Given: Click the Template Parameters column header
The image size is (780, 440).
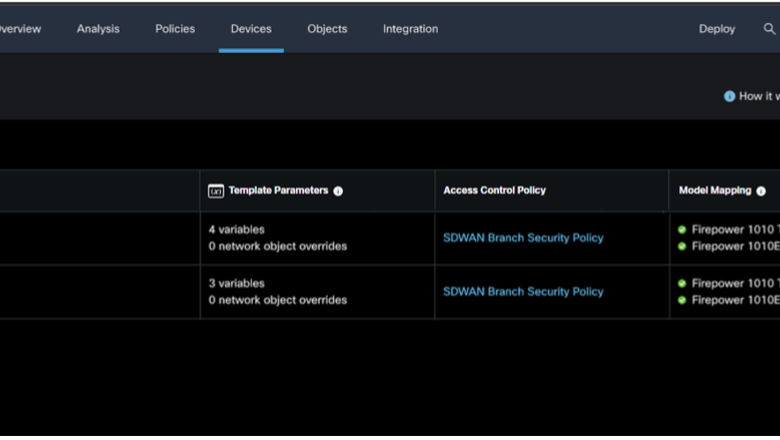Looking at the screenshot, I should click(x=279, y=190).
